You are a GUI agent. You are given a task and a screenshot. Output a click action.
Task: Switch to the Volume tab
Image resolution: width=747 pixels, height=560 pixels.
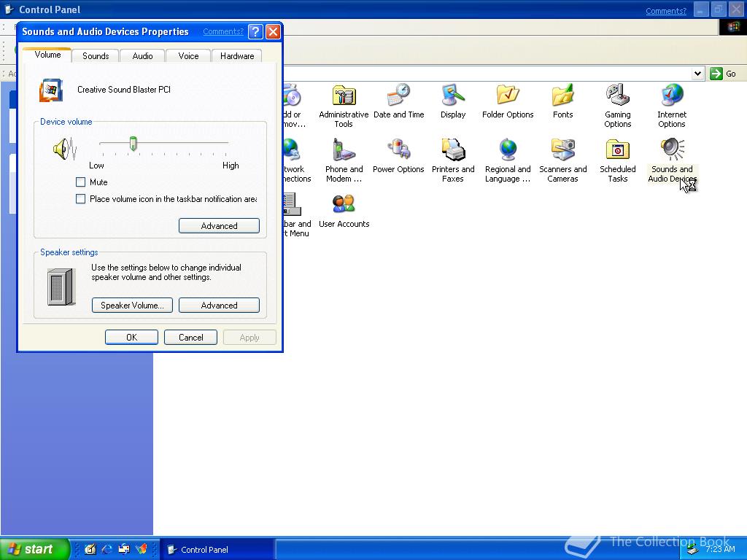pos(47,55)
